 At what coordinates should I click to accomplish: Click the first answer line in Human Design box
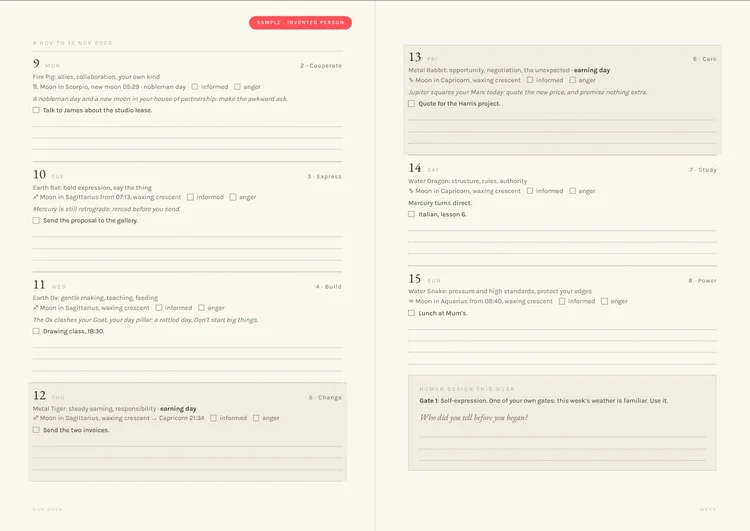[x=562, y=437]
